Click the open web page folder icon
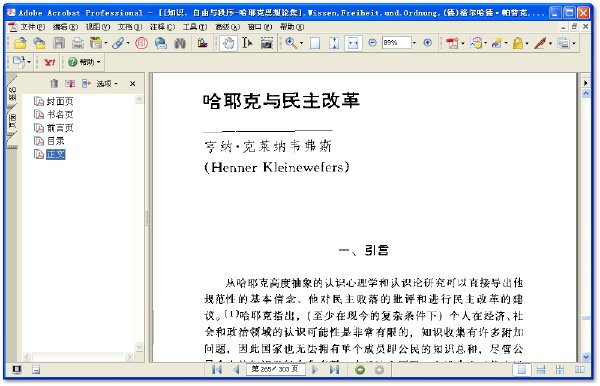The height and width of the screenshot is (386, 600). pos(39,43)
